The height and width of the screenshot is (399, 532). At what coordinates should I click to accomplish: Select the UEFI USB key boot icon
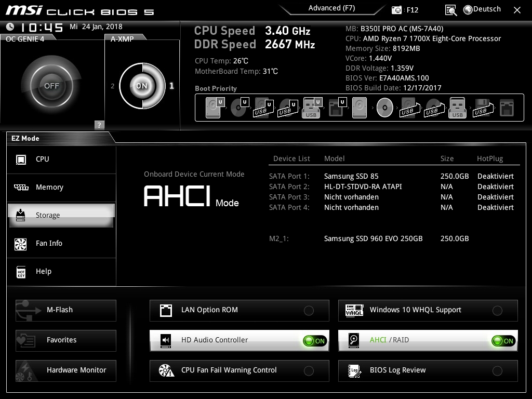click(312, 108)
